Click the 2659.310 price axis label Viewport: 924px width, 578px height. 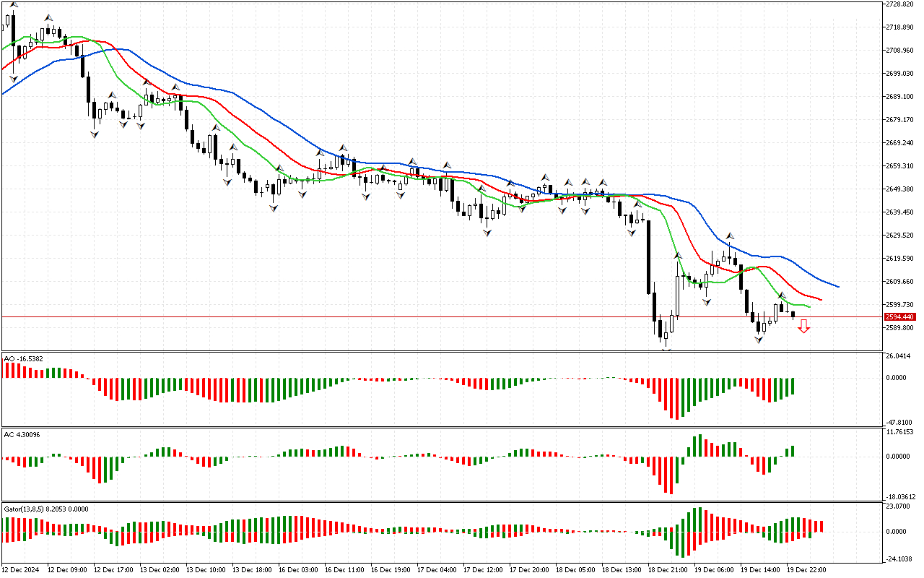(901, 166)
